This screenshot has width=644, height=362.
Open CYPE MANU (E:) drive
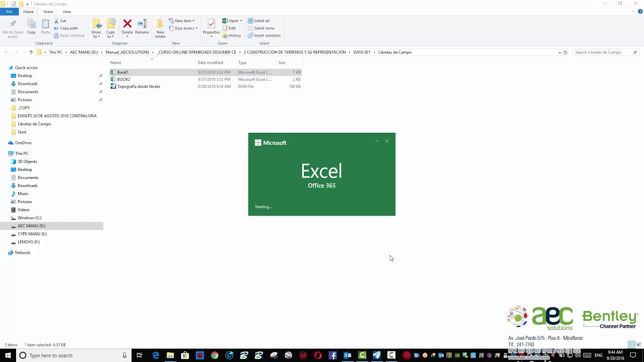pos(32,234)
